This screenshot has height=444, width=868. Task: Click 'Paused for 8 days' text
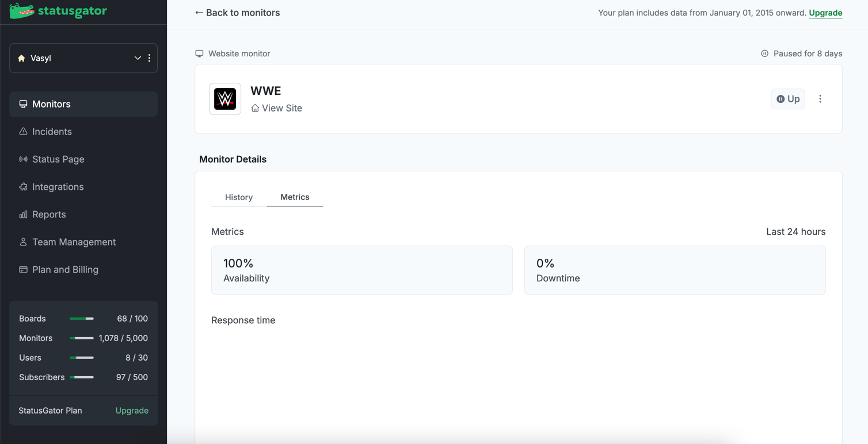[x=808, y=53]
